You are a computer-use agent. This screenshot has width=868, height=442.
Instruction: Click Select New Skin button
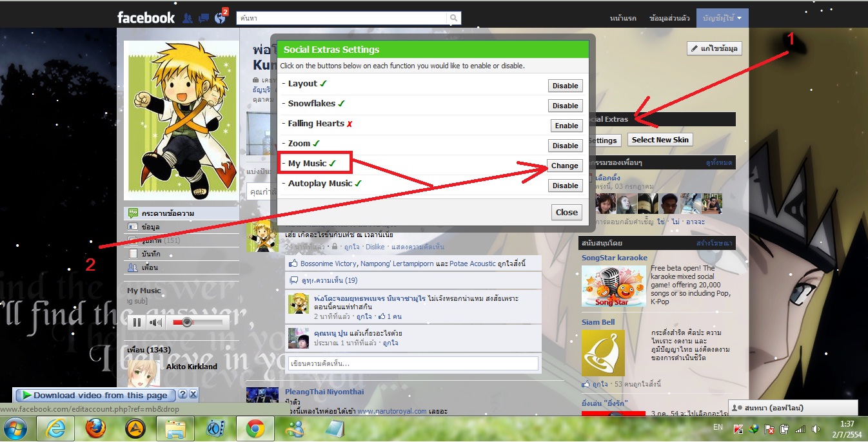pos(660,140)
